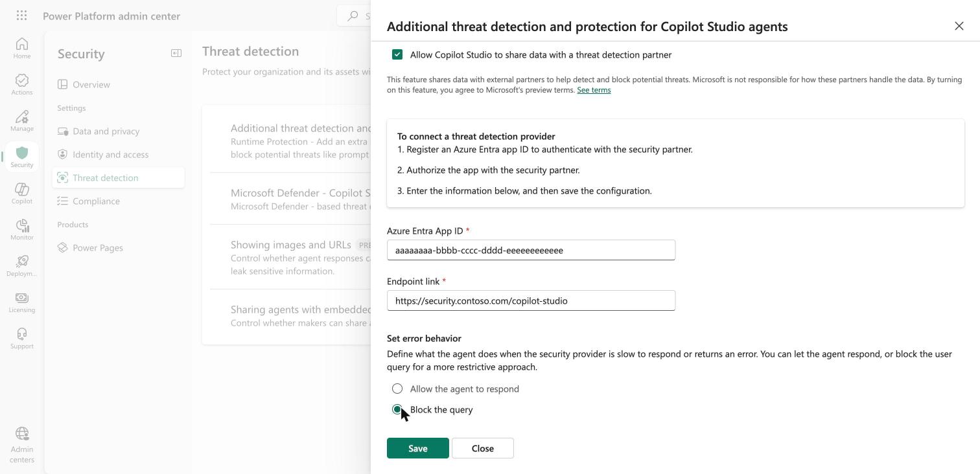Open Copilot in the left rail
This screenshot has height=474, width=980.
coord(21,193)
